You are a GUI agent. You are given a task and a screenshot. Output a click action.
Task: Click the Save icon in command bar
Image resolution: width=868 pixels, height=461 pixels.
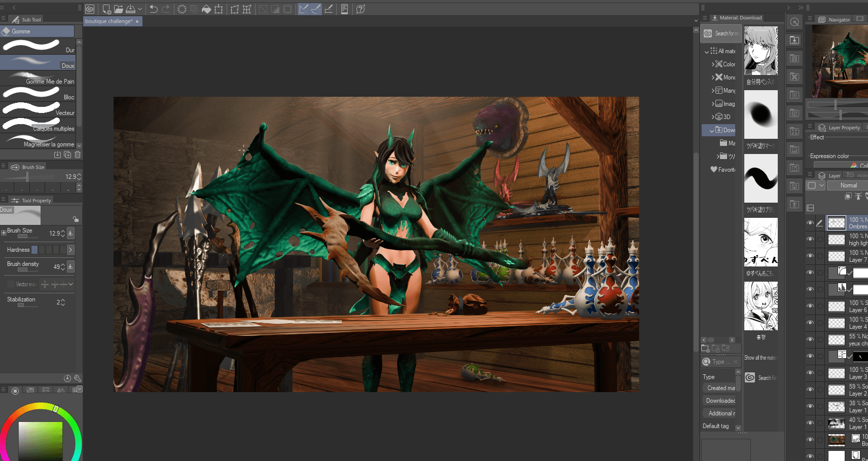click(x=131, y=9)
